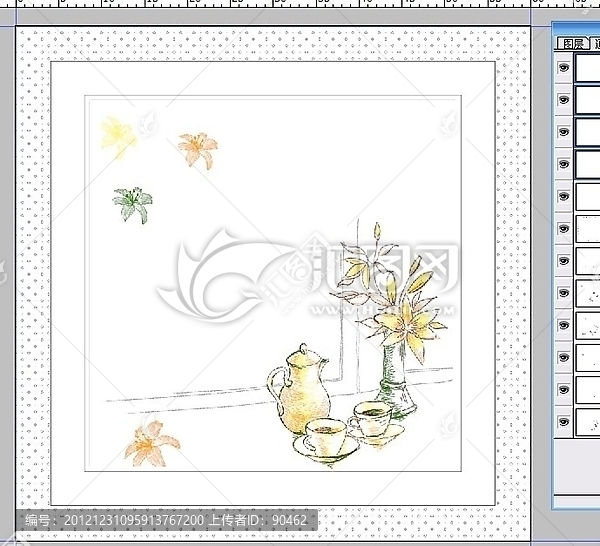Toggle visibility of the second layer from top

pyautogui.click(x=563, y=100)
